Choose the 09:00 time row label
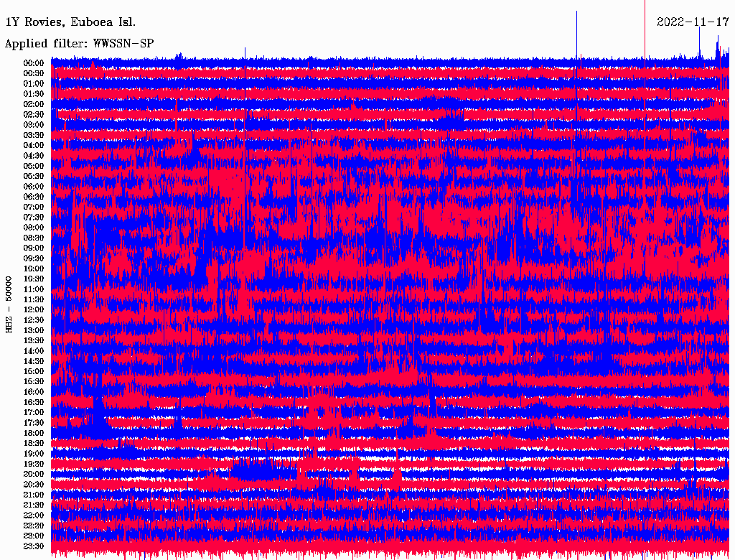The height and width of the screenshot is (560, 735). [34, 248]
